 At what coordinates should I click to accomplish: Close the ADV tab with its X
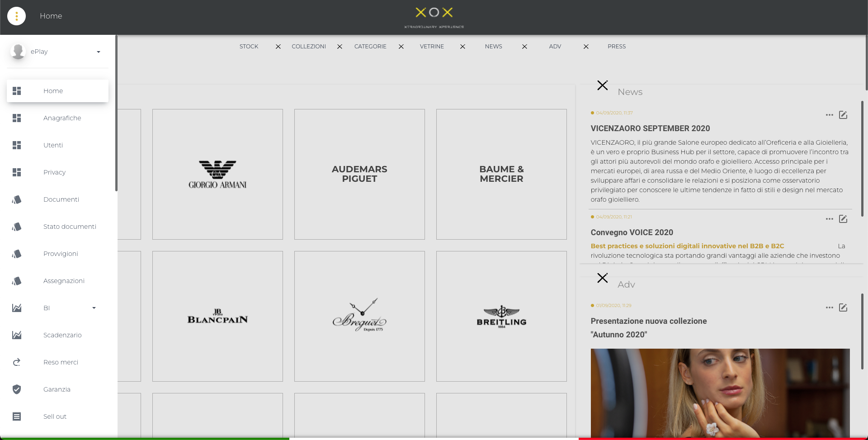586,47
